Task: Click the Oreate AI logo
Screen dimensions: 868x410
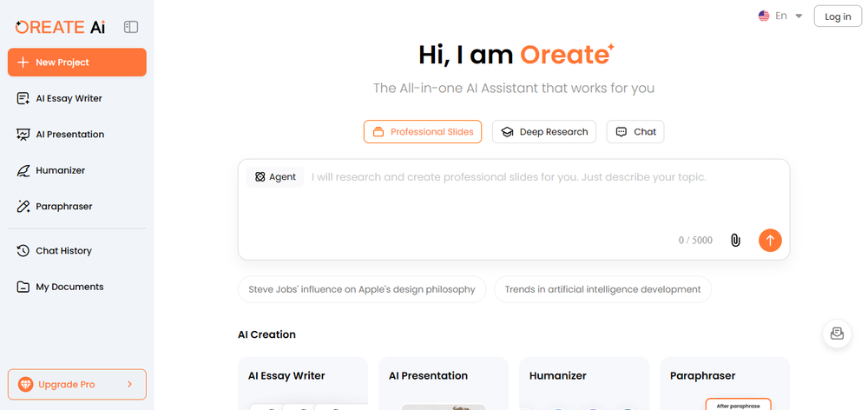Action: pos(61,27)
